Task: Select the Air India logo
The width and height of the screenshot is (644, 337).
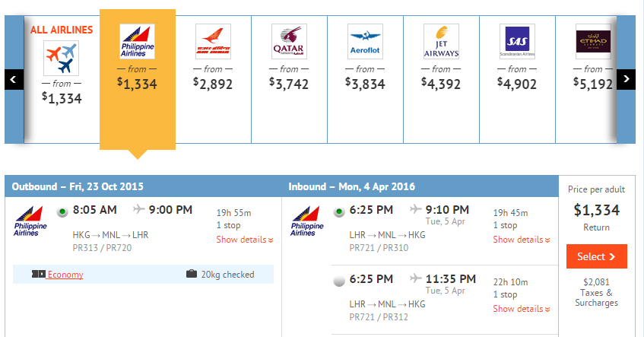Action: [x=213, y=41]
